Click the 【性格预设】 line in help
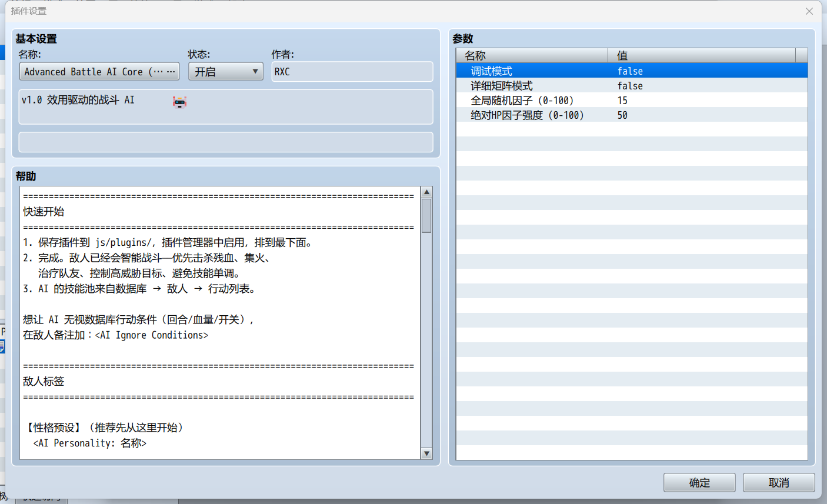Image resolution: width=827 pixels, height=504 pixels. pos(105,428)
